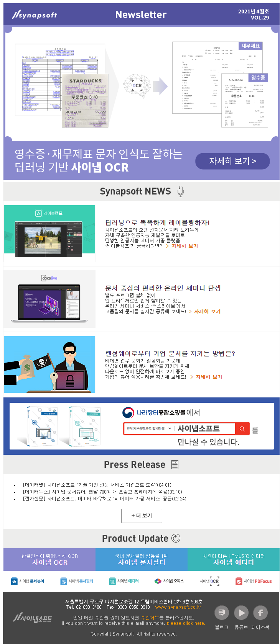
Task: Click the 사이냅 오피스 logo
Action: click(169, 581)
